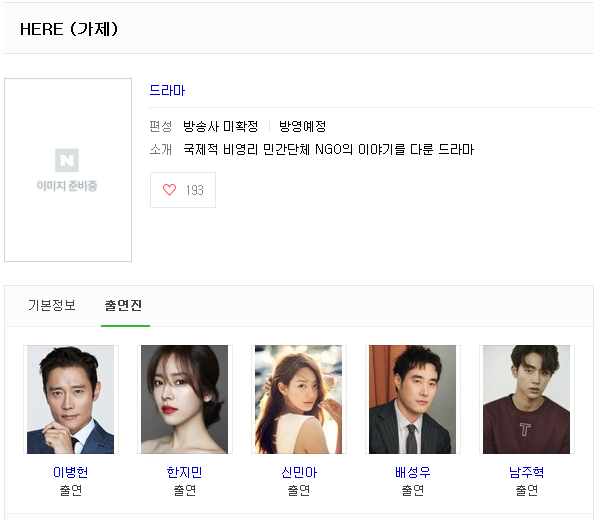Click 이병헌's portrait photo
This screenshot has height=520, width=599.
pyautogui.click(x=71, y=400)
